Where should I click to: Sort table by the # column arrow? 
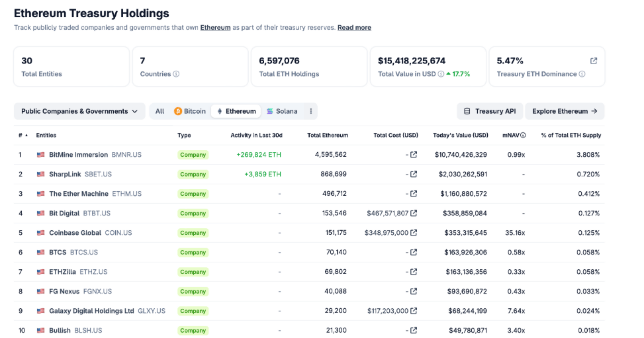click(26, 135)
